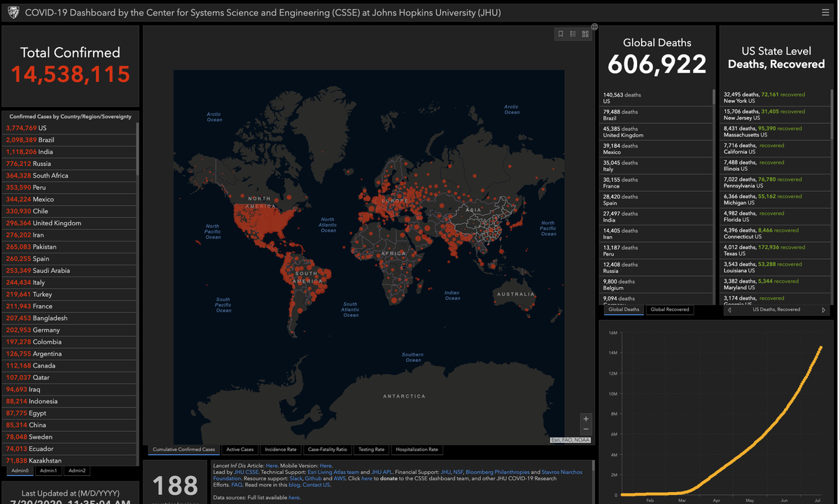
Task: Select the Admin0 tab
Action: pyautogui.click(x=20, y=470)
